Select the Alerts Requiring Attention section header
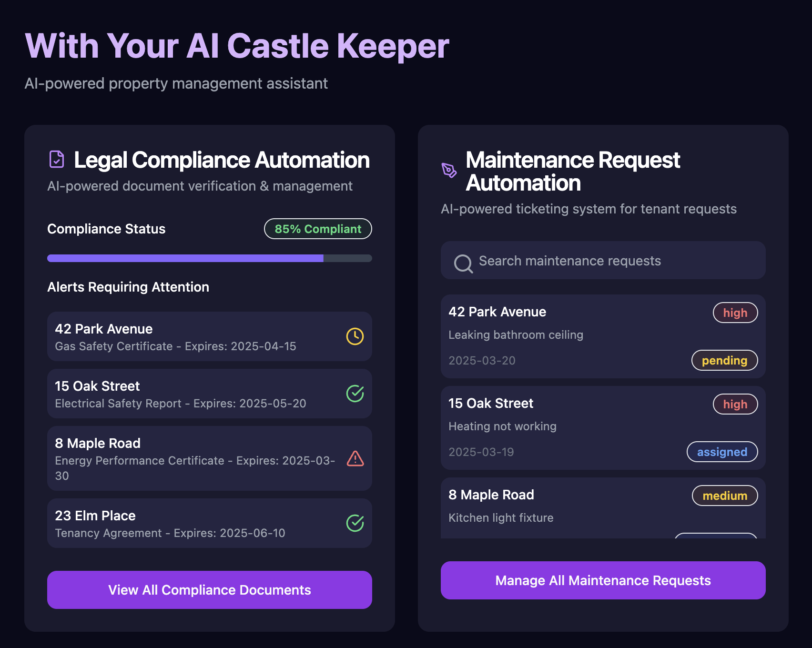 pyautogui.click(x=128, y=287)
